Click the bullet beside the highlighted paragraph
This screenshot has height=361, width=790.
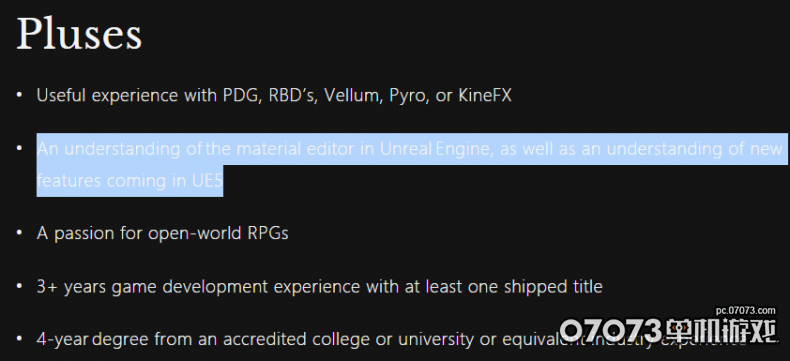(19, 149)
